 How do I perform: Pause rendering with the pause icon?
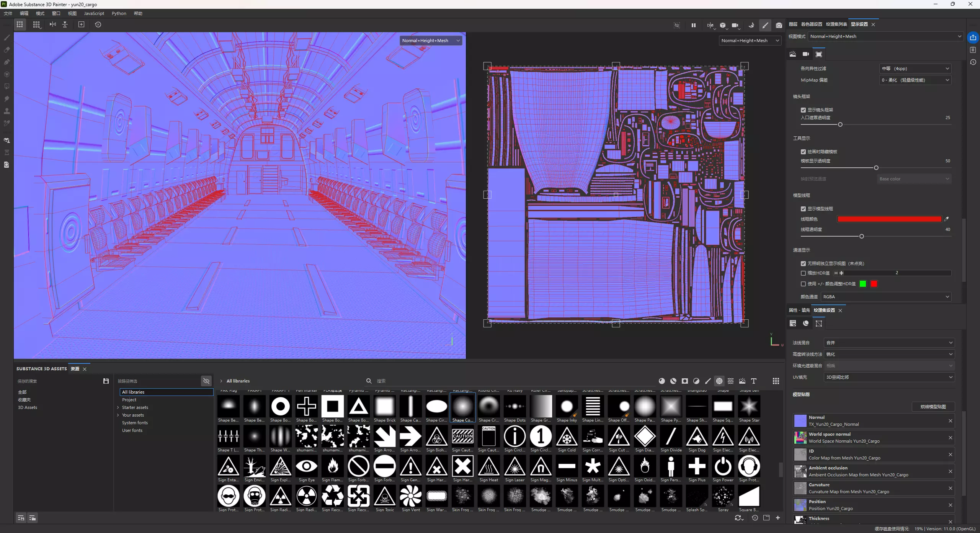[693, 25]
